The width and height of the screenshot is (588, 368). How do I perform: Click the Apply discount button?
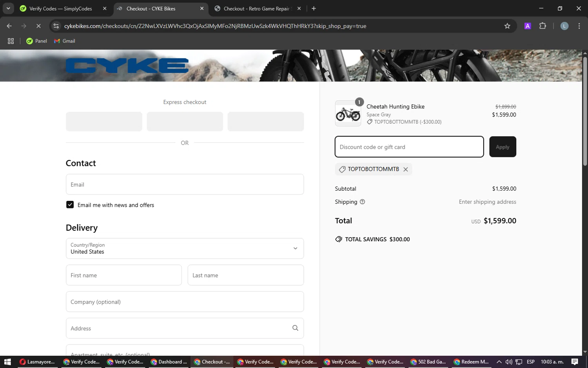[503, 147]
